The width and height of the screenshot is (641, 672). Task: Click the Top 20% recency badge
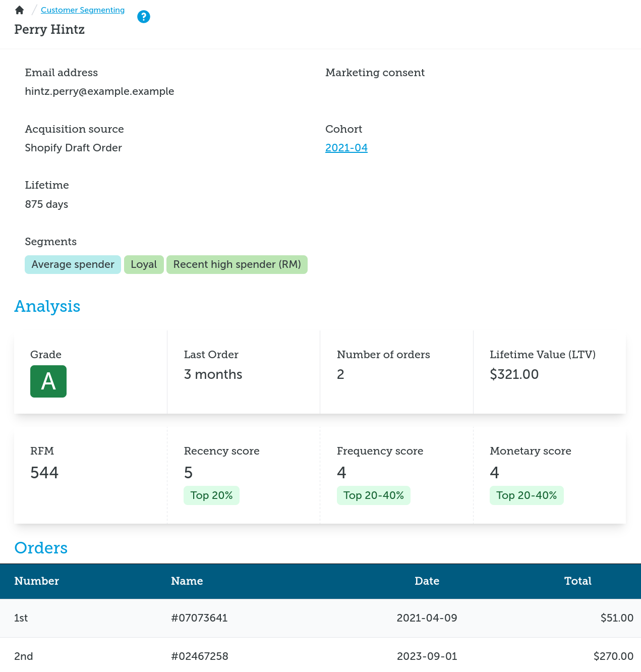click(211, 495)
